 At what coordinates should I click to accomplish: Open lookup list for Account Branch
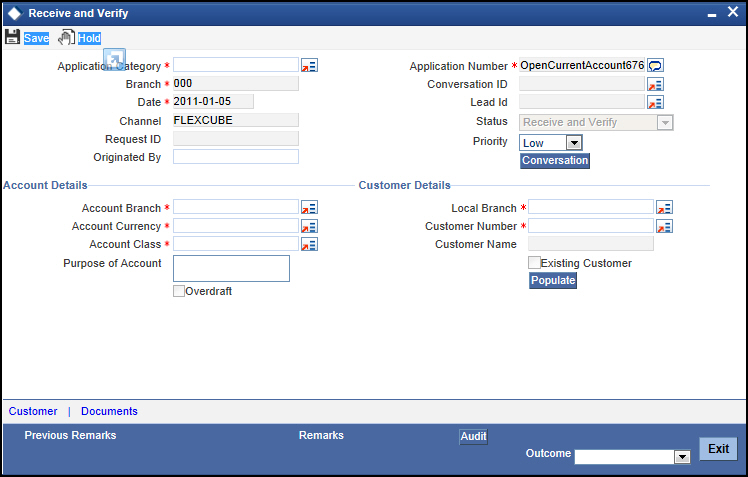[x=309, y=207]
